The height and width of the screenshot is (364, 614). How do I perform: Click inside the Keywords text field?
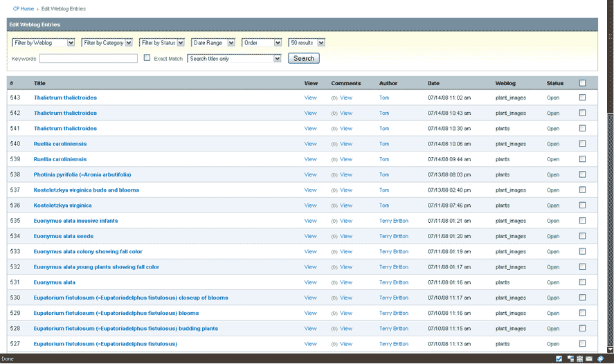click(x=89, y=59)
